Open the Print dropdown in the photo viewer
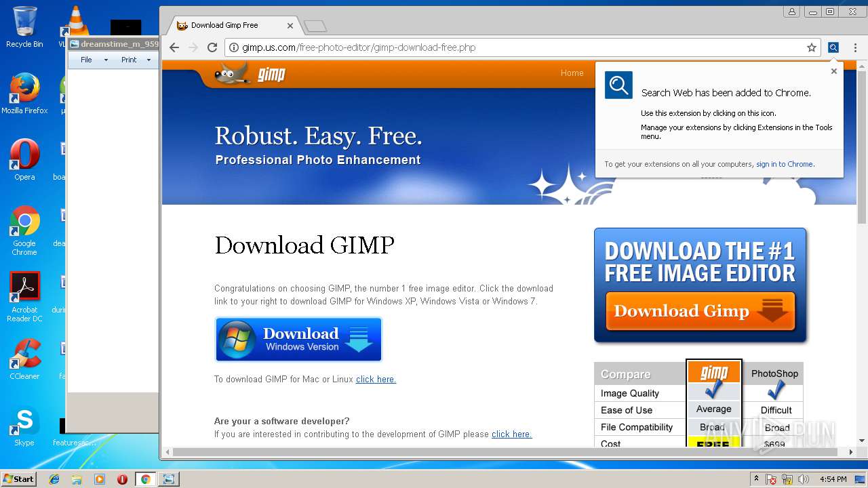 click(x=136, y=60)
